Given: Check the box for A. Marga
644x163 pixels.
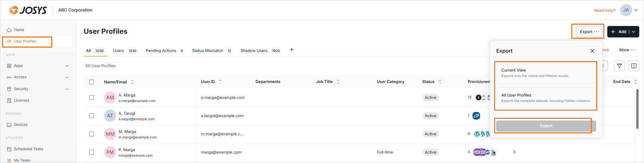Looking at the screenshot, I should click(92, 98).
